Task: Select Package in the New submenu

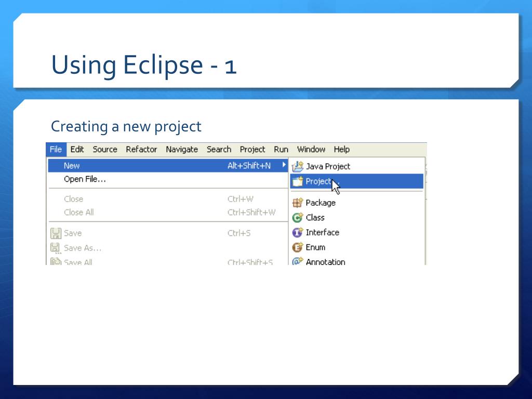Action: point(357,203)
